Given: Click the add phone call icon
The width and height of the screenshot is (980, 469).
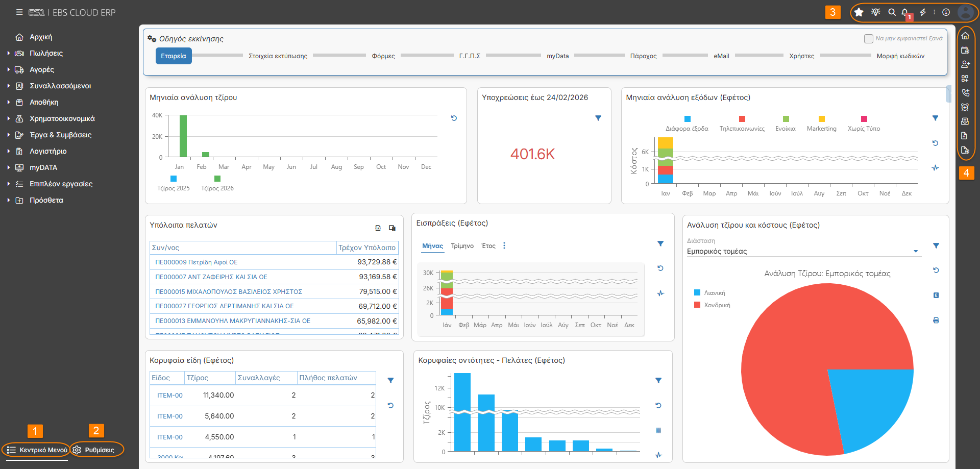Looking at the screenshot, I should pos(965,93).
